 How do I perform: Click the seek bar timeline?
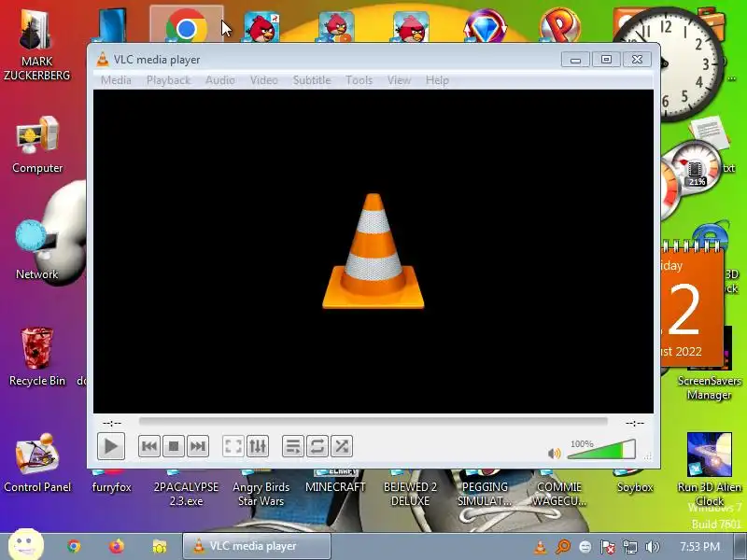coord(373,422)
